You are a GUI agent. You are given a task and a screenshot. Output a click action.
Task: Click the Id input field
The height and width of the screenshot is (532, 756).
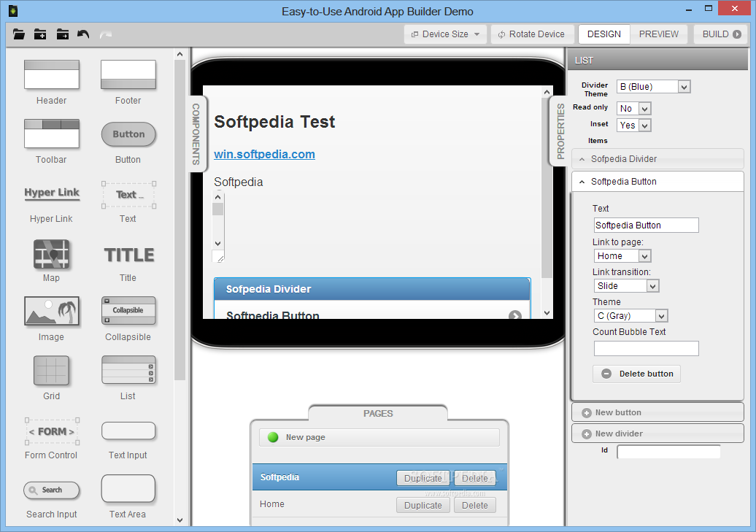668,452
